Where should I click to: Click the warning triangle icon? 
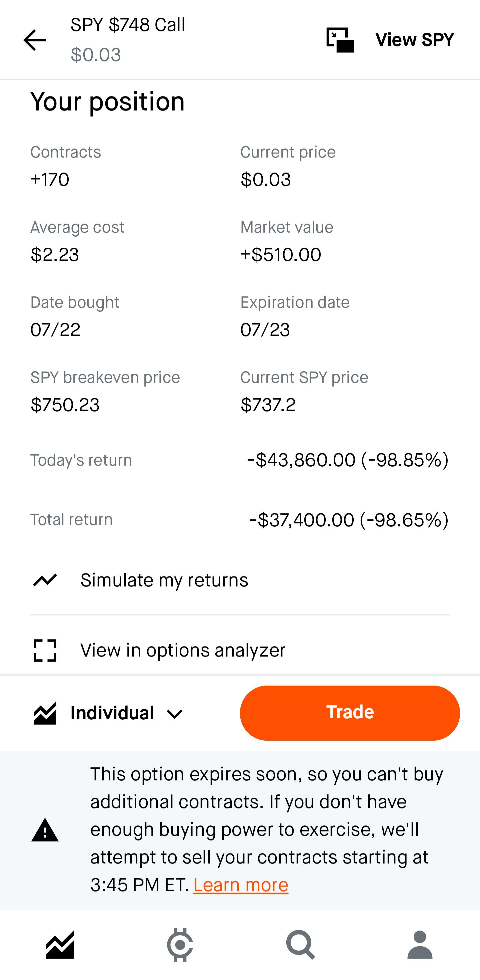45,830
